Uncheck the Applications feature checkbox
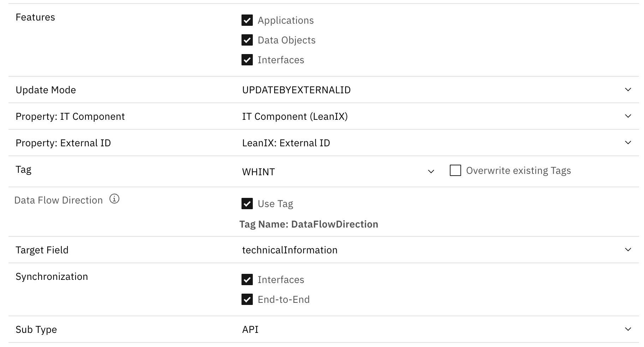644x347 pixels. pyautogui.click(x=247, y=20)
